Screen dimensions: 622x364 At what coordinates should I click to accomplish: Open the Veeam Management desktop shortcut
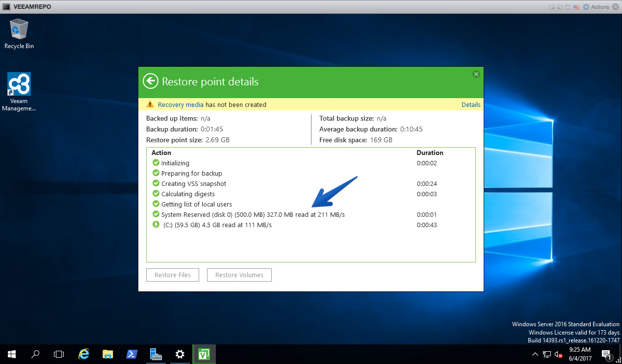coord(19,92)
